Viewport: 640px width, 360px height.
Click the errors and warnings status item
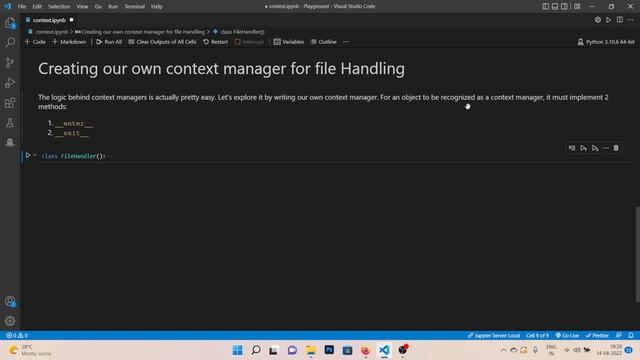17,336
